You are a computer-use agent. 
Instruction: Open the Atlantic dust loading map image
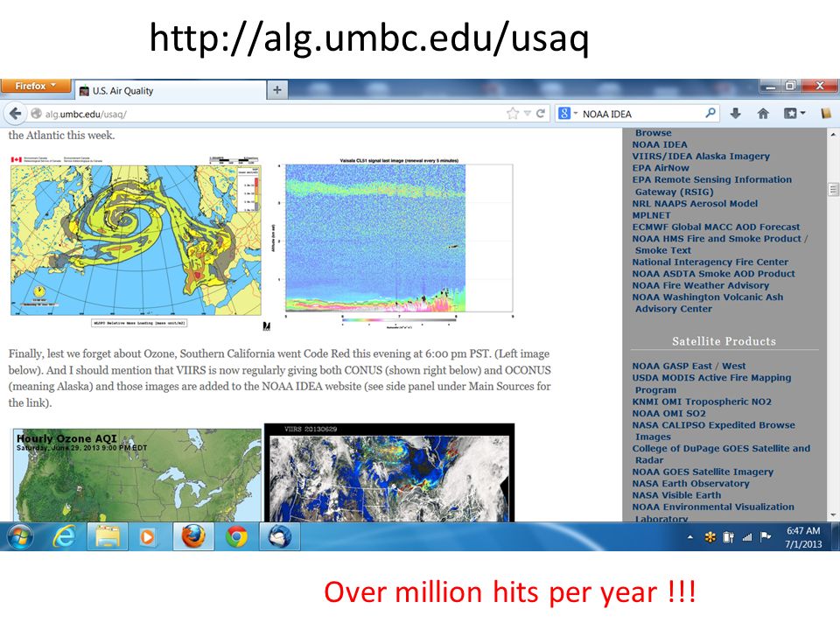pos(136,240)
